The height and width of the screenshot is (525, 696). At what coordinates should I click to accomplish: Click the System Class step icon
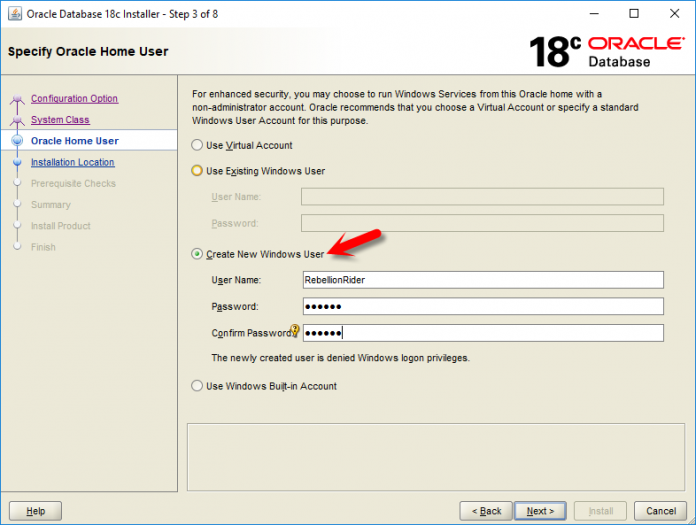(x=17, y=120)
